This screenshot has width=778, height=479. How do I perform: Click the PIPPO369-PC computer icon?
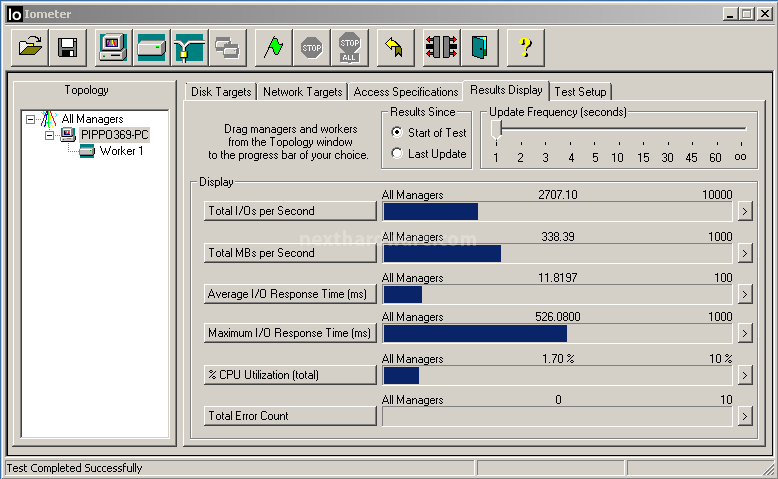click(68, 135)
